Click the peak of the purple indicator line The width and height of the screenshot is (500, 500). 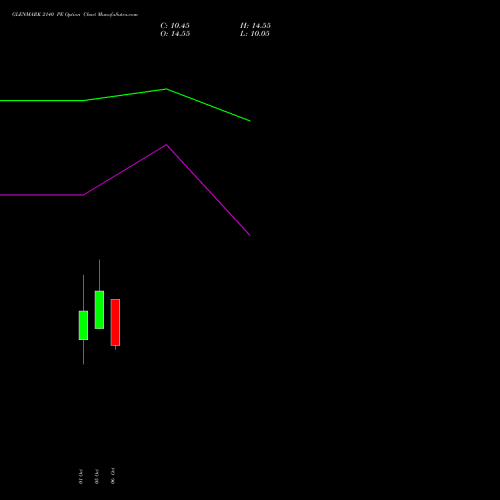(x=167, y=145)
